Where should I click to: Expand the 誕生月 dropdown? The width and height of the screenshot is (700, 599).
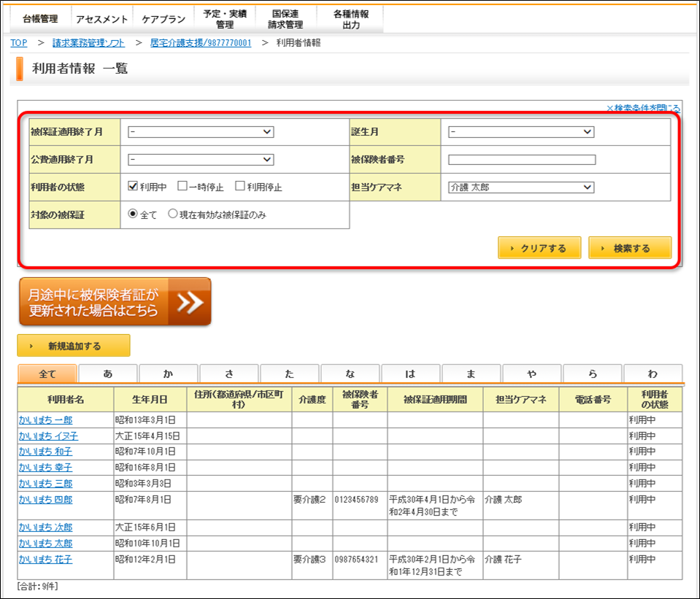coord(521,131)
